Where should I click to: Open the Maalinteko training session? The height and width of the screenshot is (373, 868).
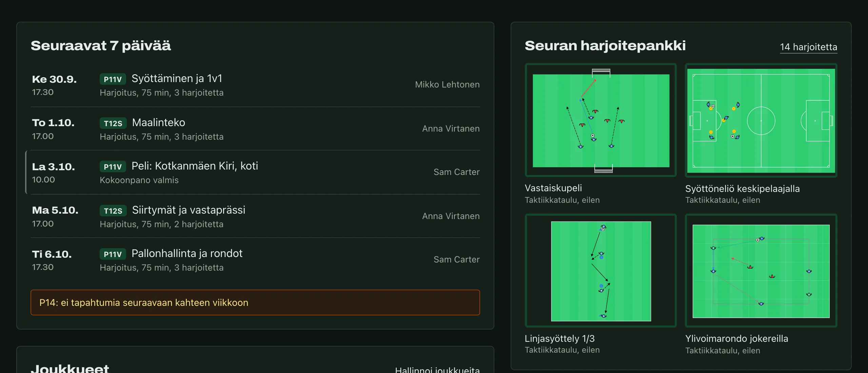click(x=255, y=129)
